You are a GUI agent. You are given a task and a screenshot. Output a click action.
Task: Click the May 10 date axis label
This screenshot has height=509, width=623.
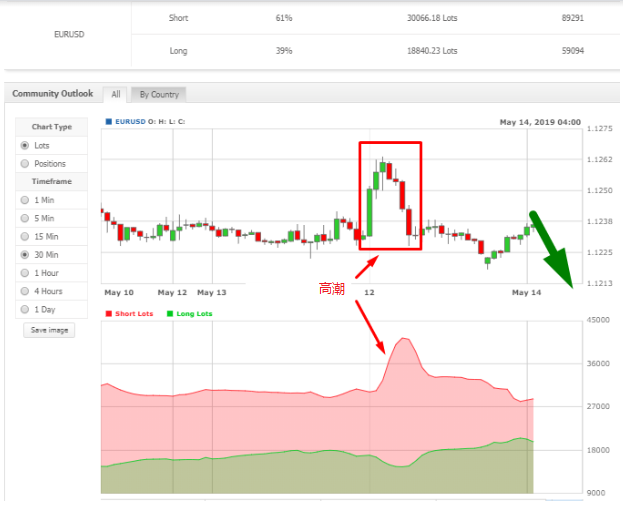tap(119, 293)
